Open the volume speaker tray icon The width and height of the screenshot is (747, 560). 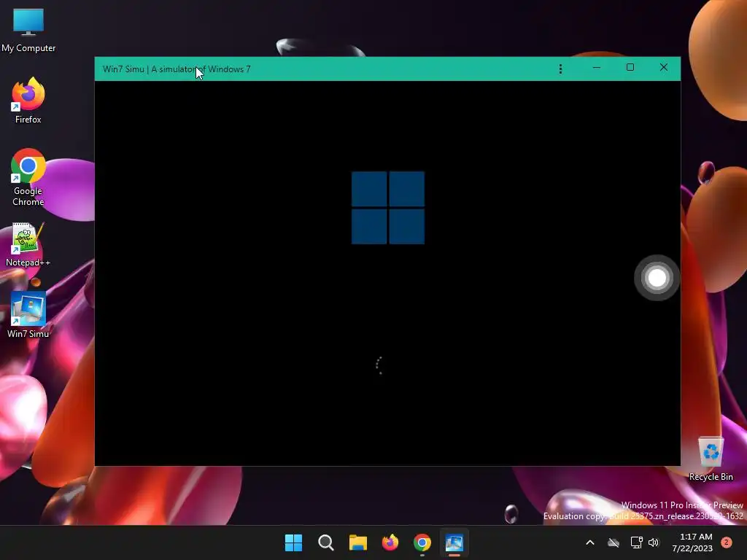coord(654,542)
